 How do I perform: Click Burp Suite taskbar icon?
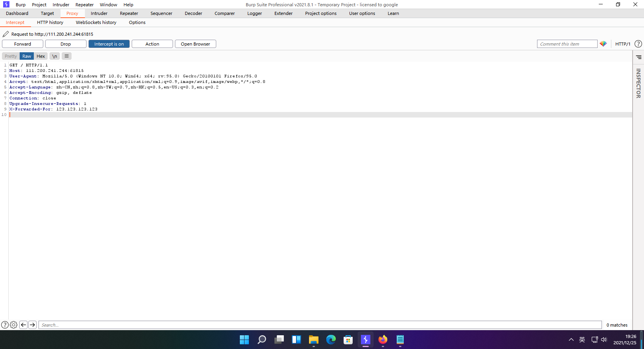(365, 340)
